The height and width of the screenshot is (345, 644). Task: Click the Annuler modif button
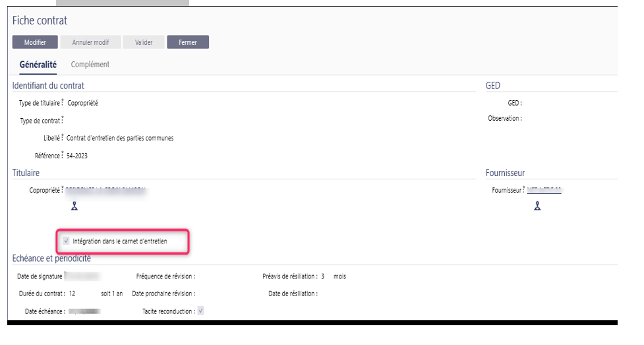(90, 42)
